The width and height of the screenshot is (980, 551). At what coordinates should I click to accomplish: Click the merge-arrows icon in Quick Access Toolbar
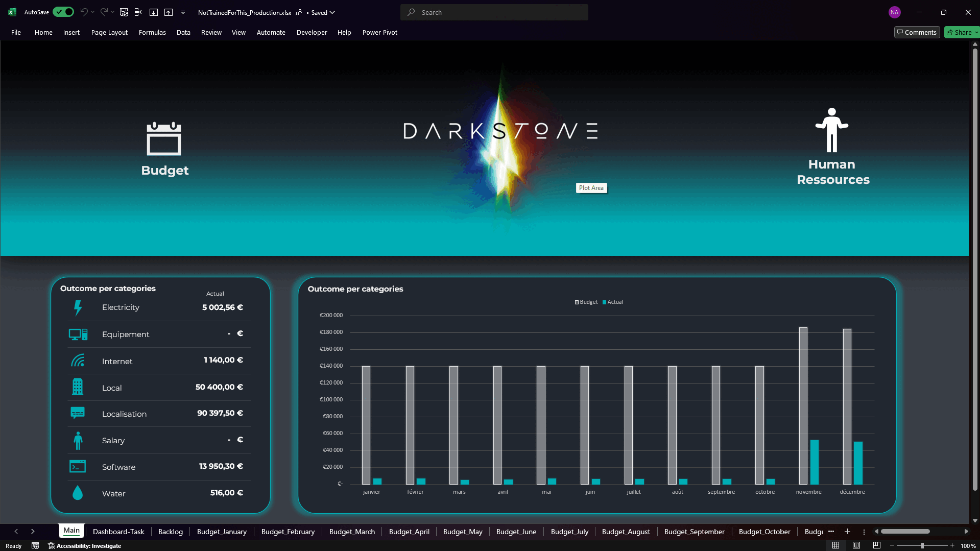point(138,12)
